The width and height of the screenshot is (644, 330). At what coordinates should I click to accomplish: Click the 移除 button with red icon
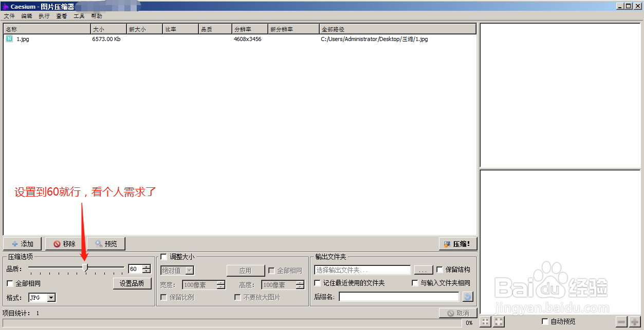click(x=65, y=244)
